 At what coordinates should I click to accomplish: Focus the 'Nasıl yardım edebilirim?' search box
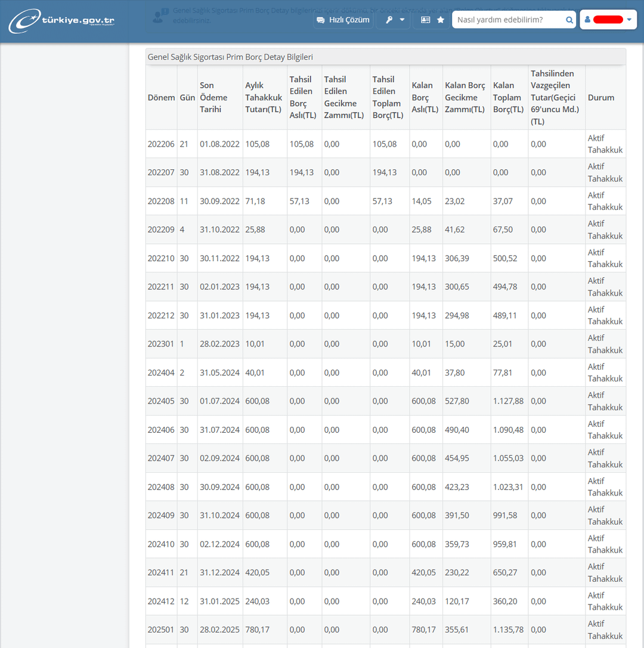(509, 20)
